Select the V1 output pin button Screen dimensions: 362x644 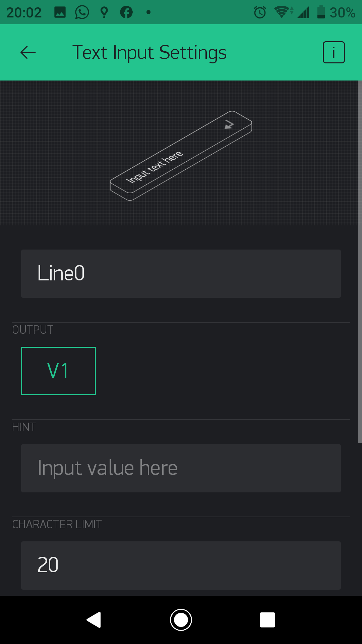pyautogui.click(x=58, y=371)
